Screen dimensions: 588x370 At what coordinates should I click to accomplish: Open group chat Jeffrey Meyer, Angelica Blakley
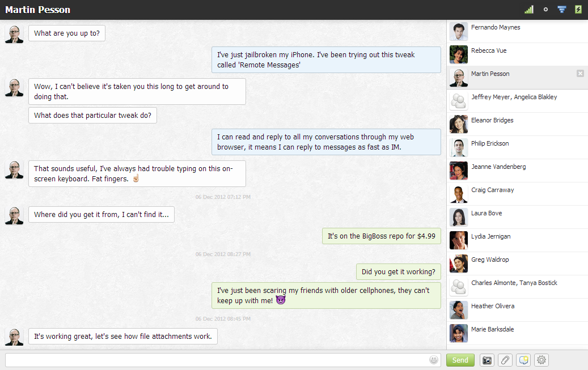click(x=514, y=97)
